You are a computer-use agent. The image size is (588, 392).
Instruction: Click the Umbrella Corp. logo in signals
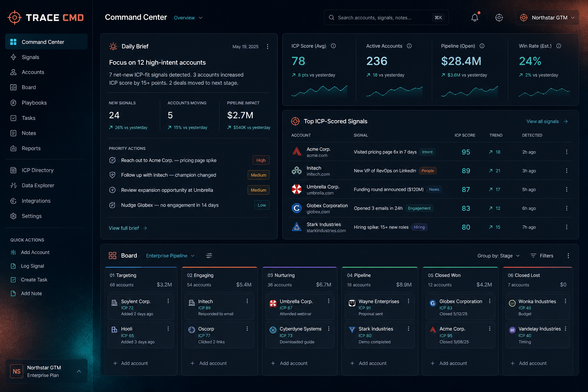pos(297,189)
